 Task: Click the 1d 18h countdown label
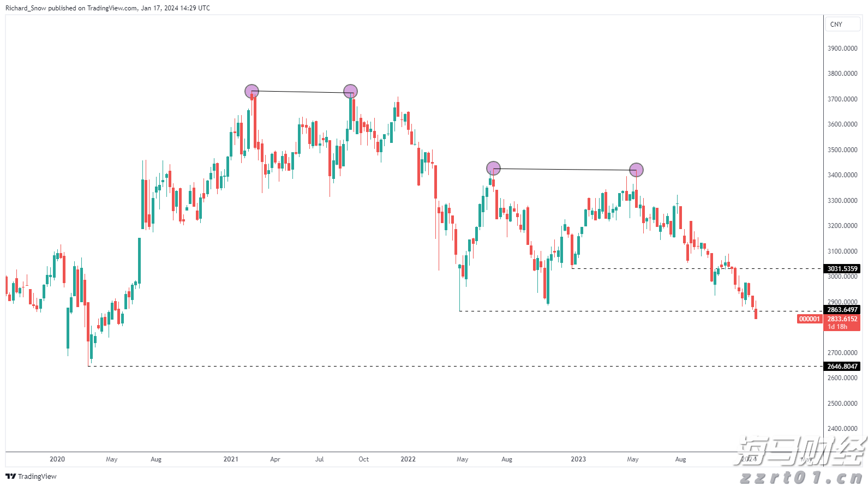(837, 327)
